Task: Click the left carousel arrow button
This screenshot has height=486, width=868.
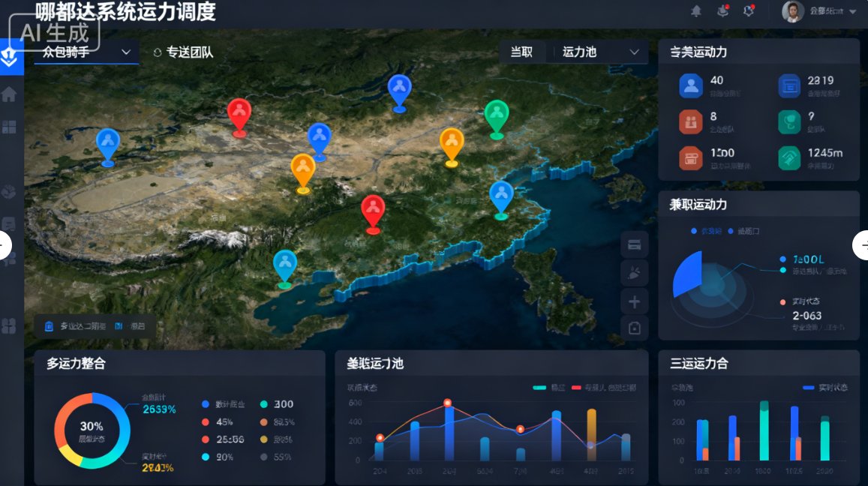Action: pos(5,245)
